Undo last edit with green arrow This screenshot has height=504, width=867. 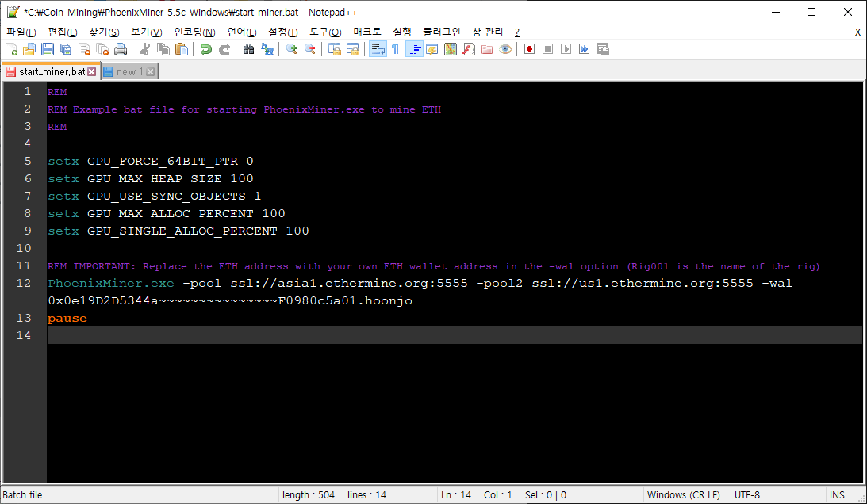click(x=205, y=49)
